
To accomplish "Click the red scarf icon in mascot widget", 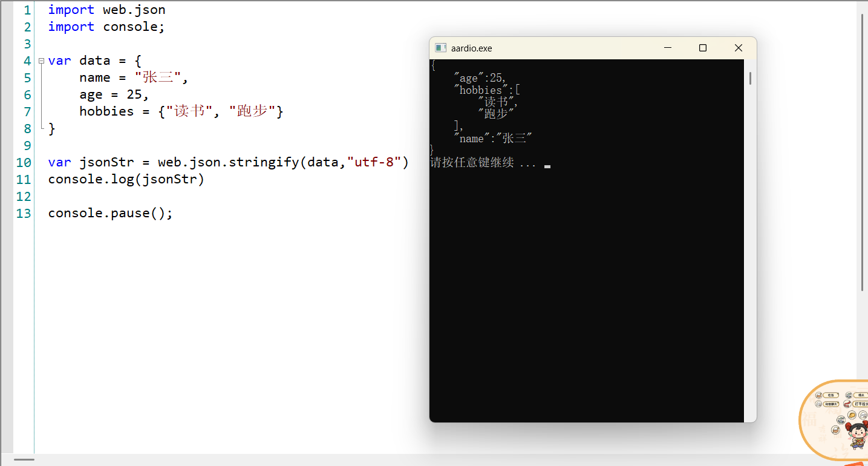I will click(847, 404).
